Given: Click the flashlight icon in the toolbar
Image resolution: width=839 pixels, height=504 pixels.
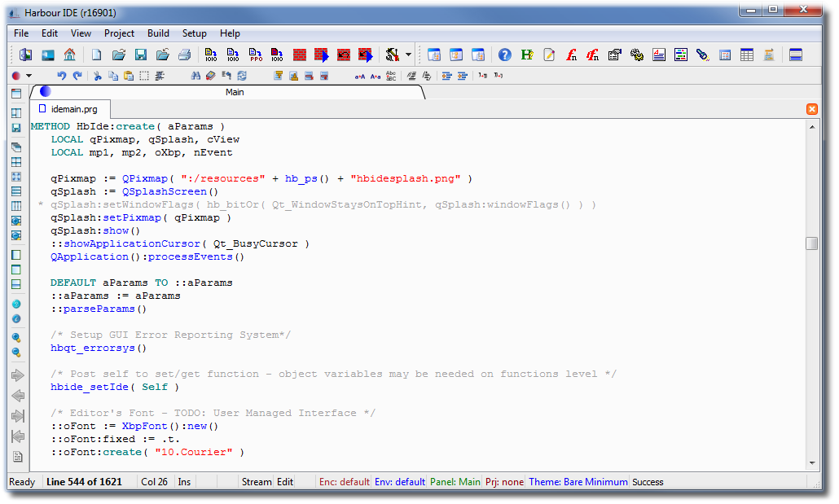Looking at the screenshot, I should point(702,55).
